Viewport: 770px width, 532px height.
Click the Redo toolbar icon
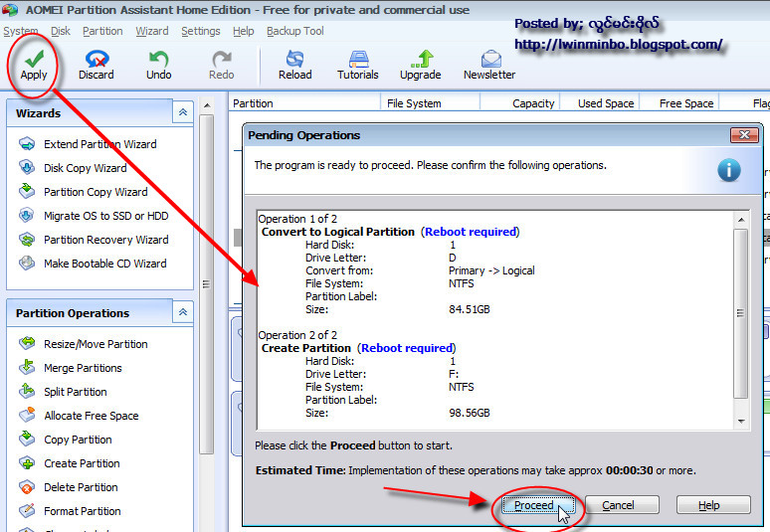[x=222, y=59]
